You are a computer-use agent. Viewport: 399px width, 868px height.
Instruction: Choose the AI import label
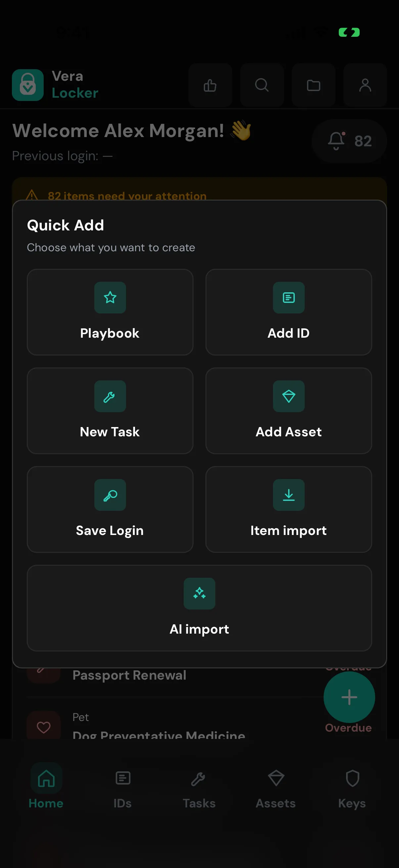pyautogui.click(x=199, y=629)
